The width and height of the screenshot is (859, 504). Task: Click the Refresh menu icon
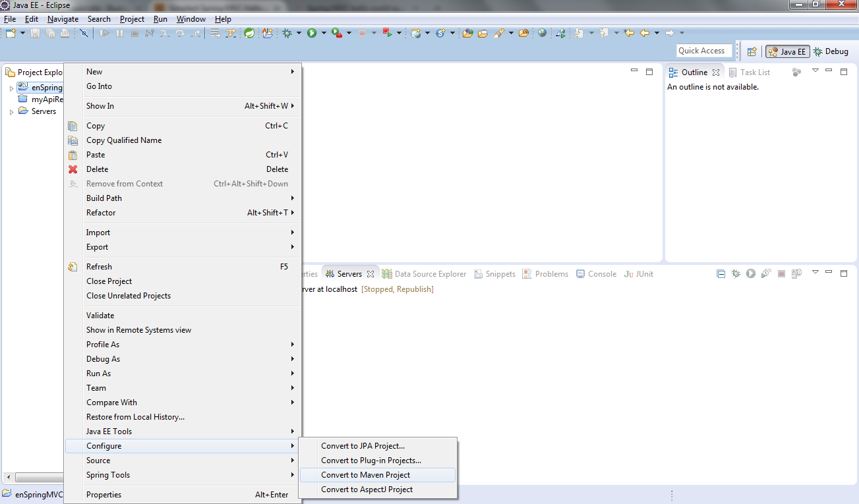pyautogui.click(x=73, y=267)
